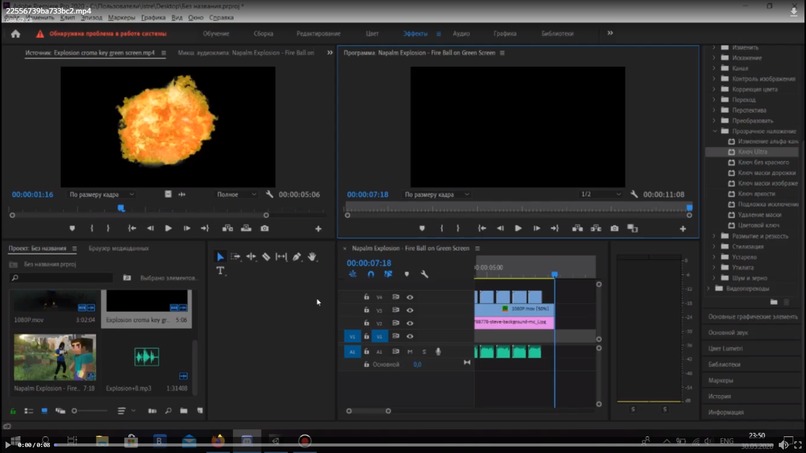
Task: Open 'Основной звук' panel
Action: (x=728, y=333)
